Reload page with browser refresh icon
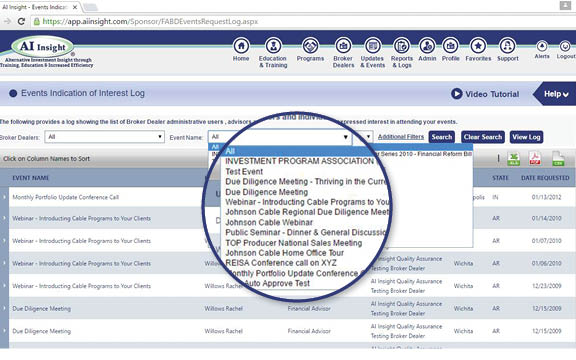576x360 pixels. [x=21, y=21]
